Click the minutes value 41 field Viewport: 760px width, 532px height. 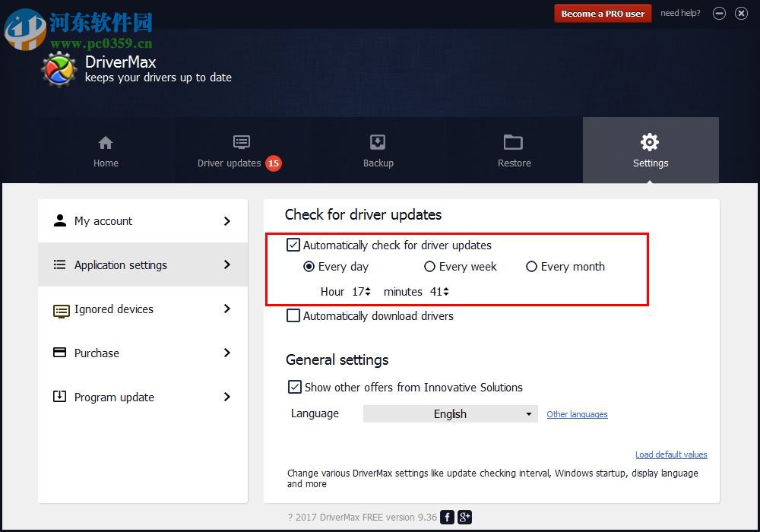435,291
